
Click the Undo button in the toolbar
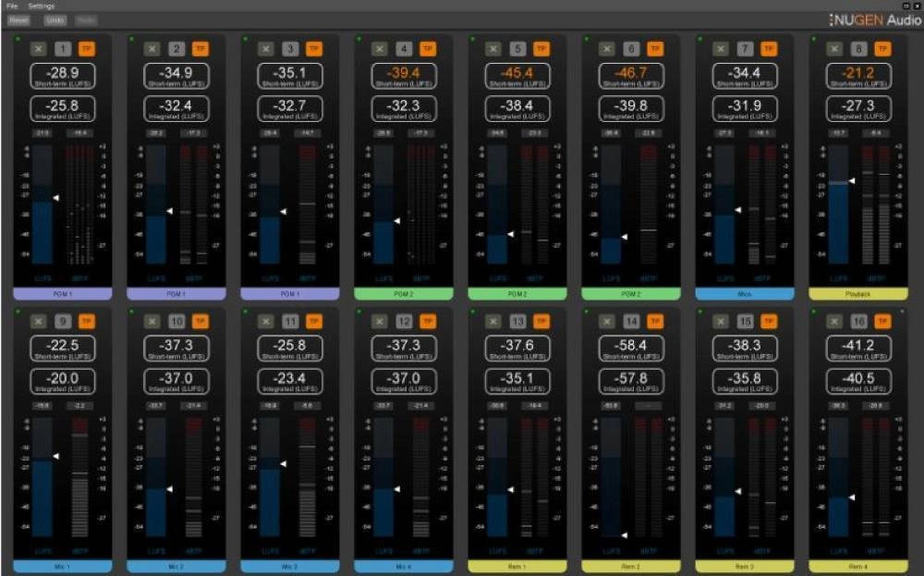(x=55, y=20)
